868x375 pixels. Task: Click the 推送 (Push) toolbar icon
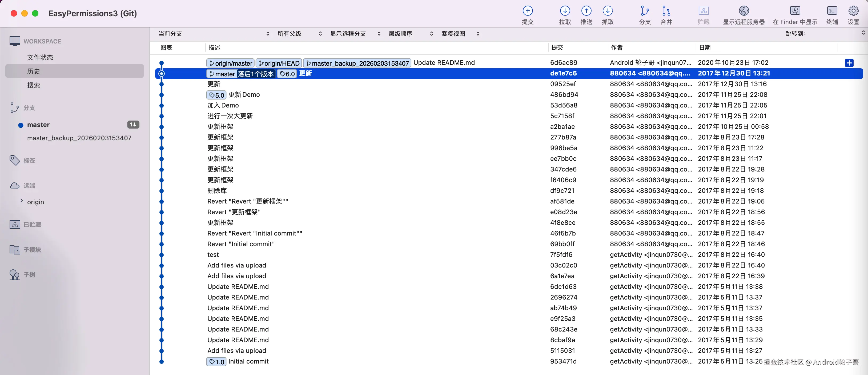click(586, 11)
